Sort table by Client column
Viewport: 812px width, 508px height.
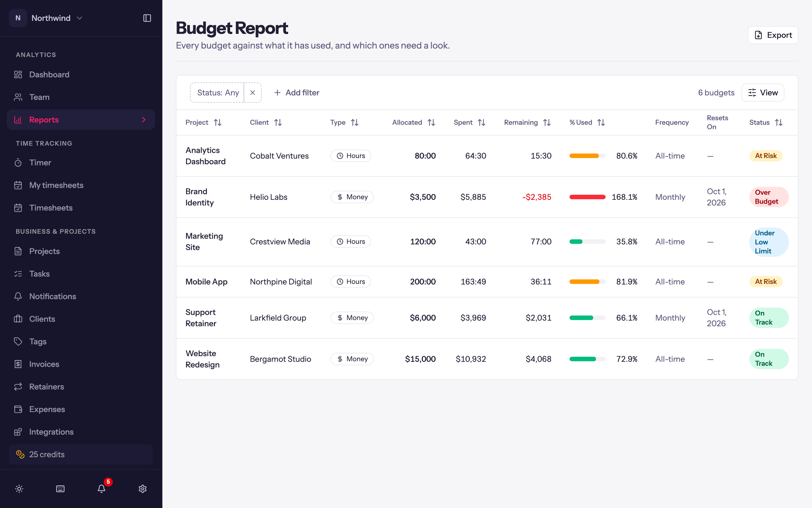coord(266,123)
